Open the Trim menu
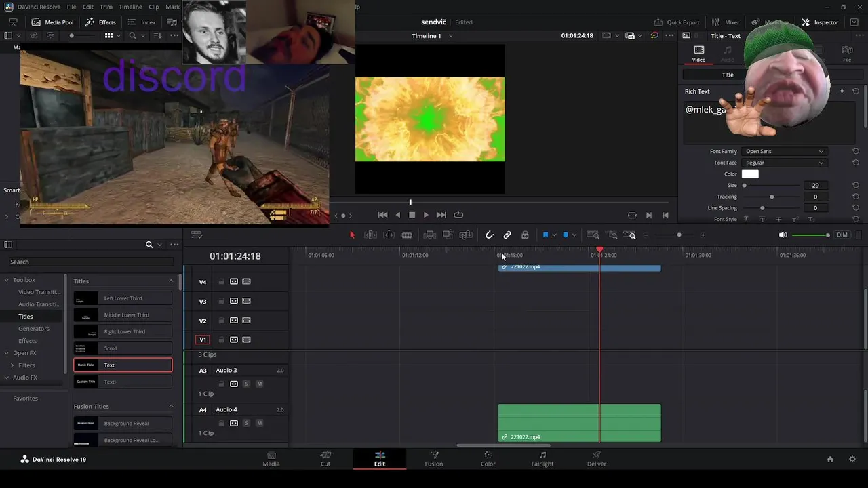Image resolution: width=868 pixels, height=488 pixels. coord(106,7)
